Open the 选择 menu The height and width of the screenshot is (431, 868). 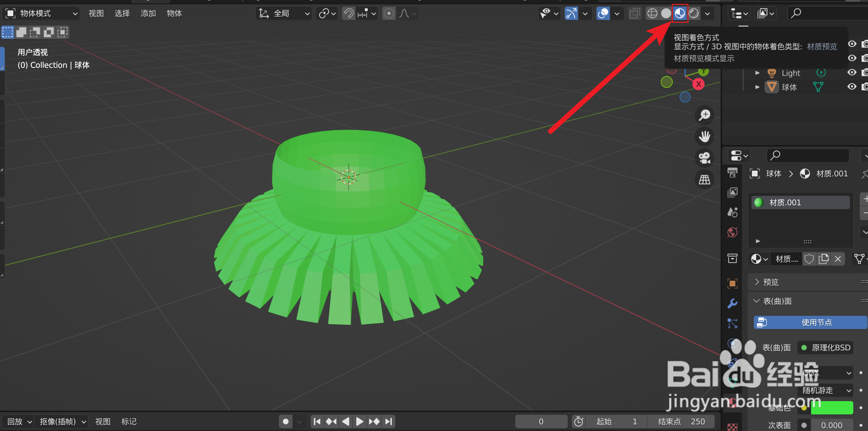122,13
